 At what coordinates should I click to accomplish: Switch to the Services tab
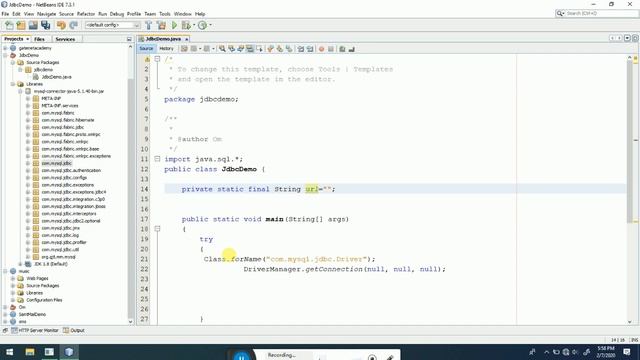point(65,39)
